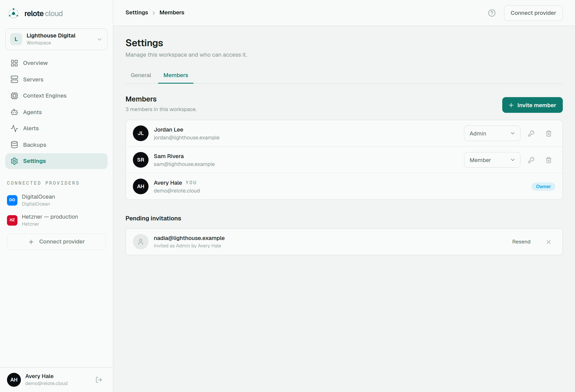Select the Members tab
This screenshot has height=392, width=575.
coord(176,75)
